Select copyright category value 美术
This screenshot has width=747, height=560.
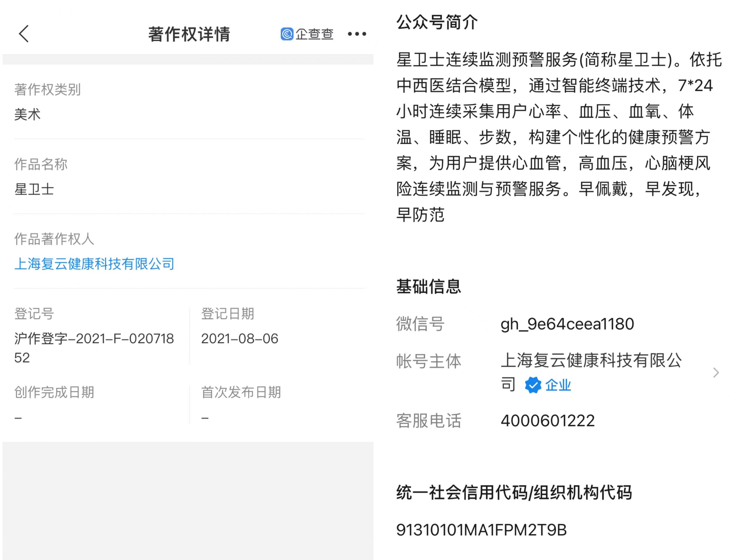coord(27,114)
